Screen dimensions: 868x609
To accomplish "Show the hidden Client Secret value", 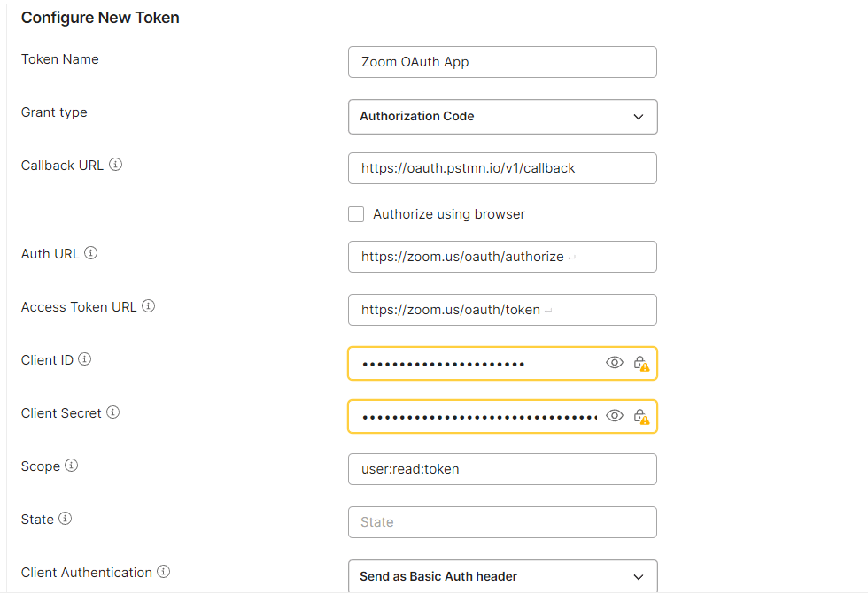I will pyautogui.click(x=615, y=415).
